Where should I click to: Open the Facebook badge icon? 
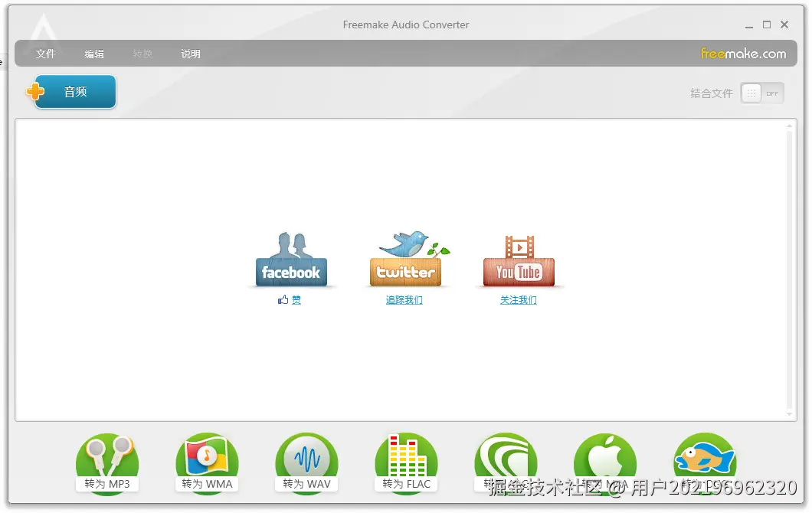[x=291, y=259]
